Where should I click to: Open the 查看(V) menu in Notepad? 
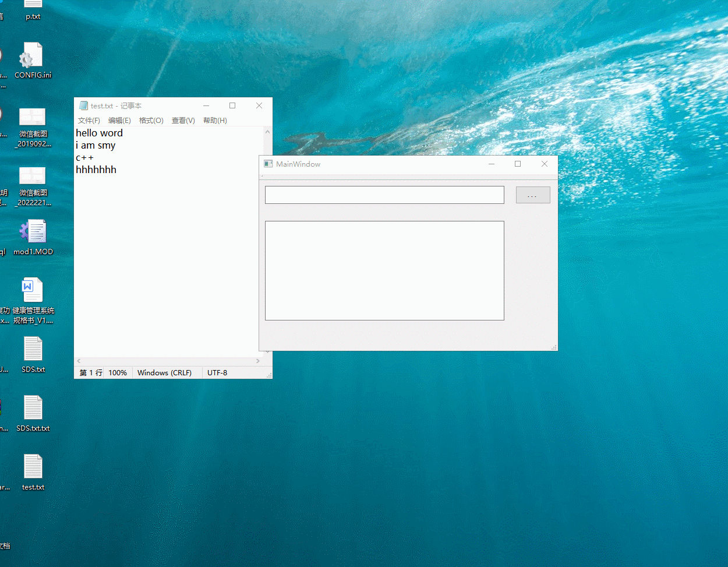pos(183,121)
